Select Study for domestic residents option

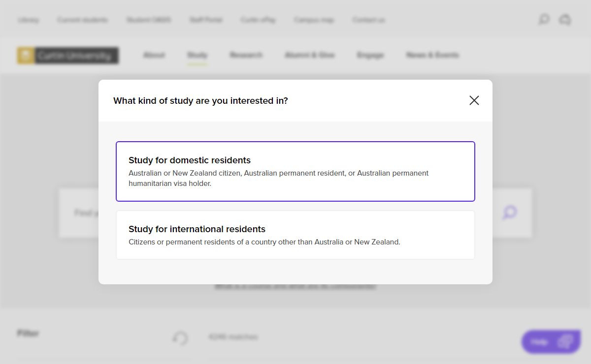[x=295, y=171]
